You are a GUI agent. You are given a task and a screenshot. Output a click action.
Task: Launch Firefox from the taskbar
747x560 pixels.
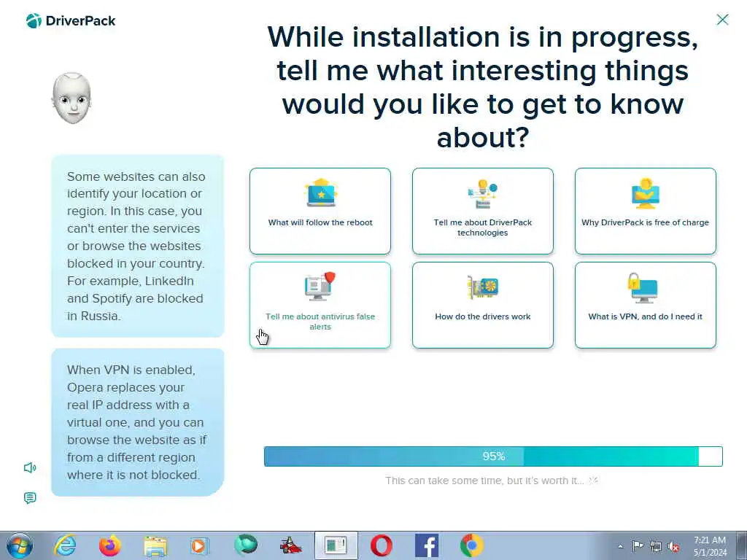110,545
